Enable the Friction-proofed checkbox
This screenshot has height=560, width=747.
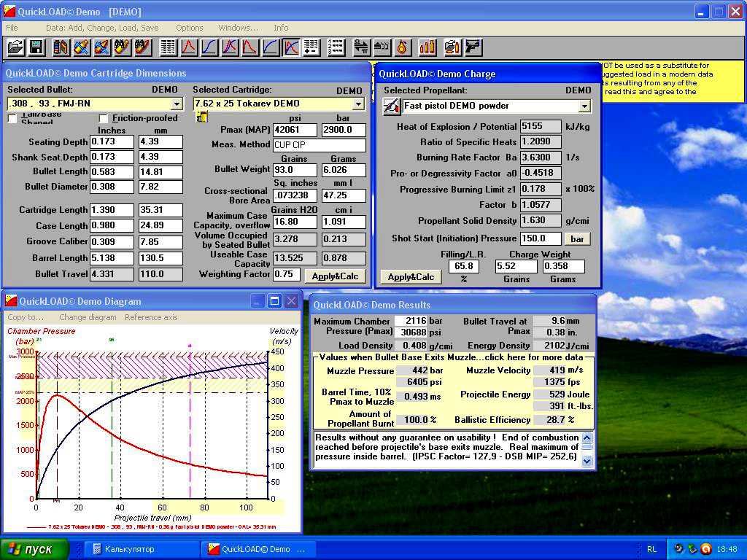(104, 118)
